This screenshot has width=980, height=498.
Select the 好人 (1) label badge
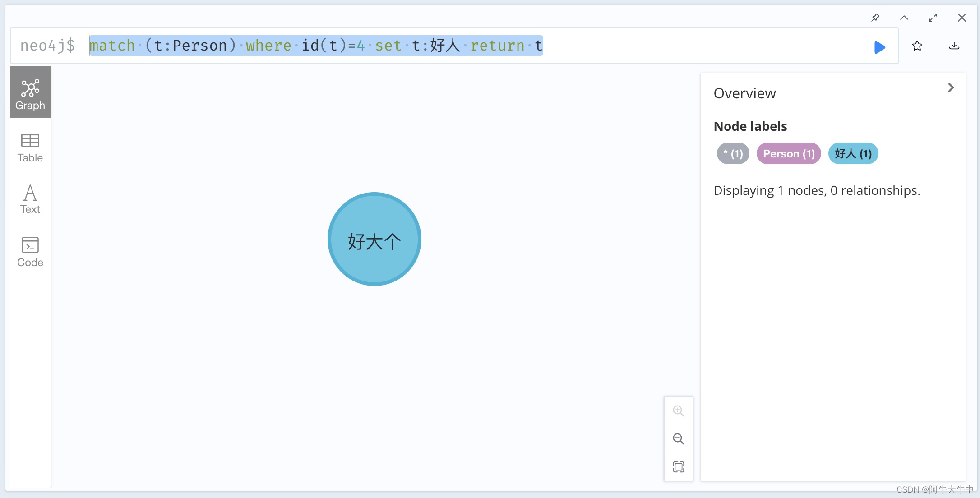[853, 154]
